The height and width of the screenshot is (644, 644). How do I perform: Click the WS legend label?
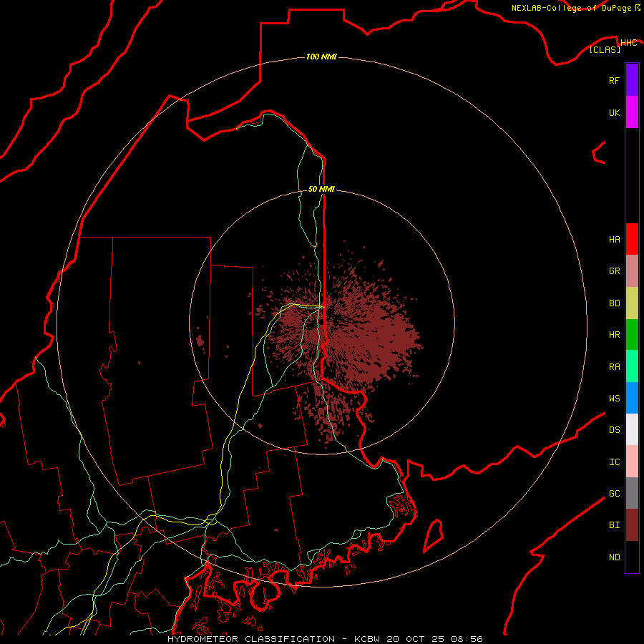click(614, 398)
